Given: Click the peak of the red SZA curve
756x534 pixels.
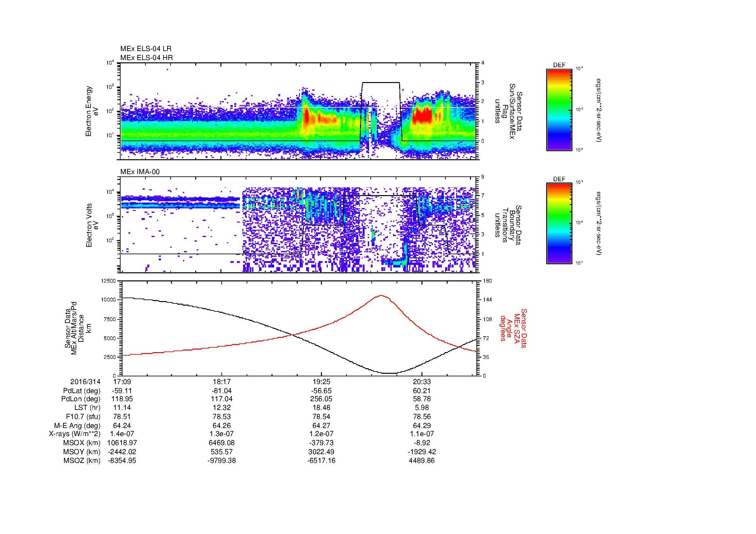Looking at the screenshot, I should [x=381, y=296].
